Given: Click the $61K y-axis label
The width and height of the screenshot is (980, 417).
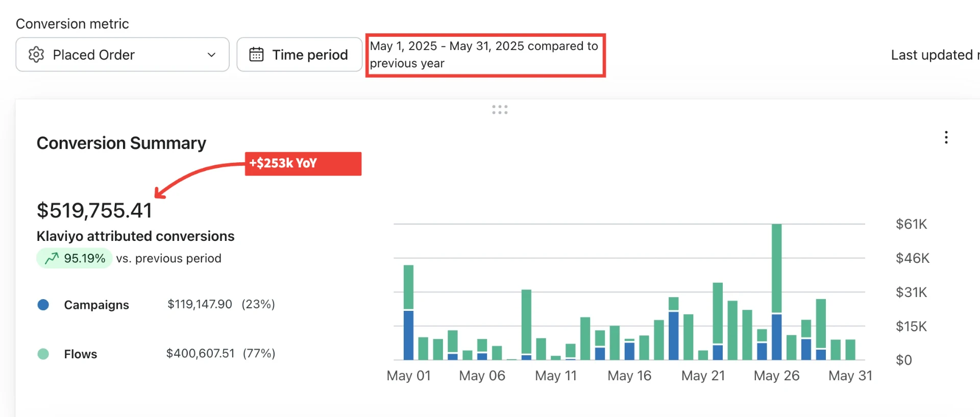Looking at the screenshot, I should (x=911, y=224).
